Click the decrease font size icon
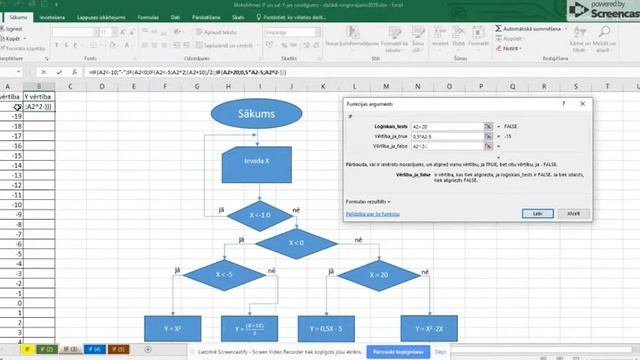Image resolution: width=640 pixels, height=360 pixels. click(133, 32)
